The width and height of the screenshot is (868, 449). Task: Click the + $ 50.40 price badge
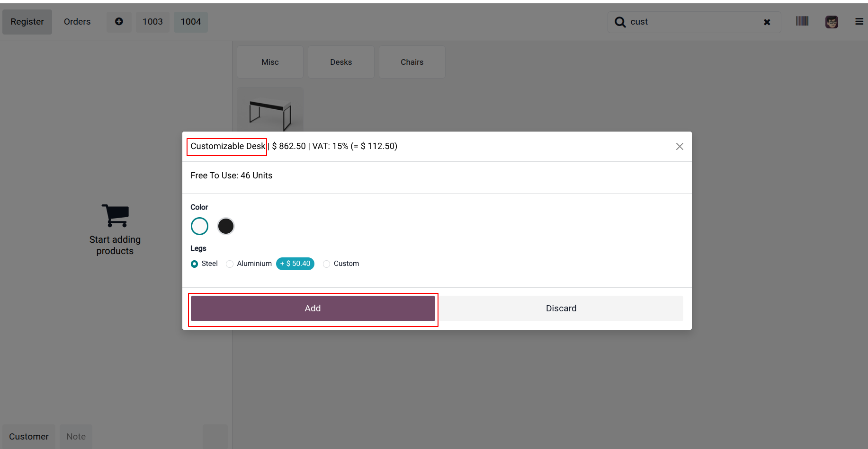[x=295, y=264]
